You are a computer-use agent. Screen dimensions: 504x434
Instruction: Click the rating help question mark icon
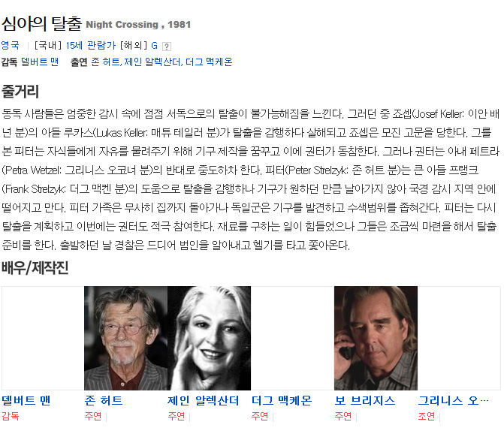point(167,47)
